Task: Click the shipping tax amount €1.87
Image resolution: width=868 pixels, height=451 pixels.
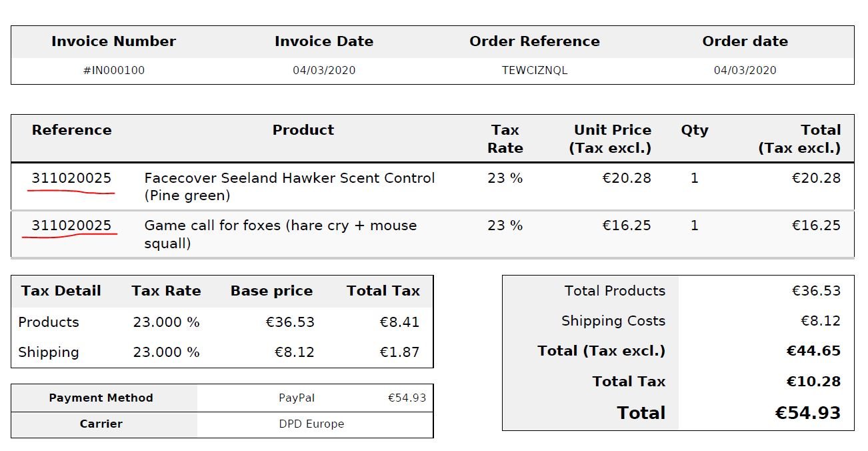Action: pyautogui.click(x=399, y=352)
